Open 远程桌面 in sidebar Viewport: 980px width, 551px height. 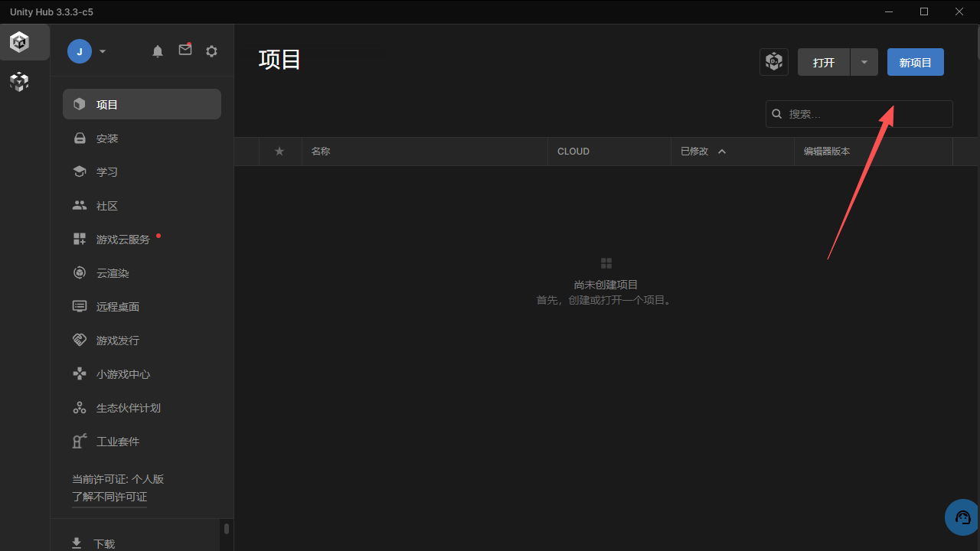[142, 307]
